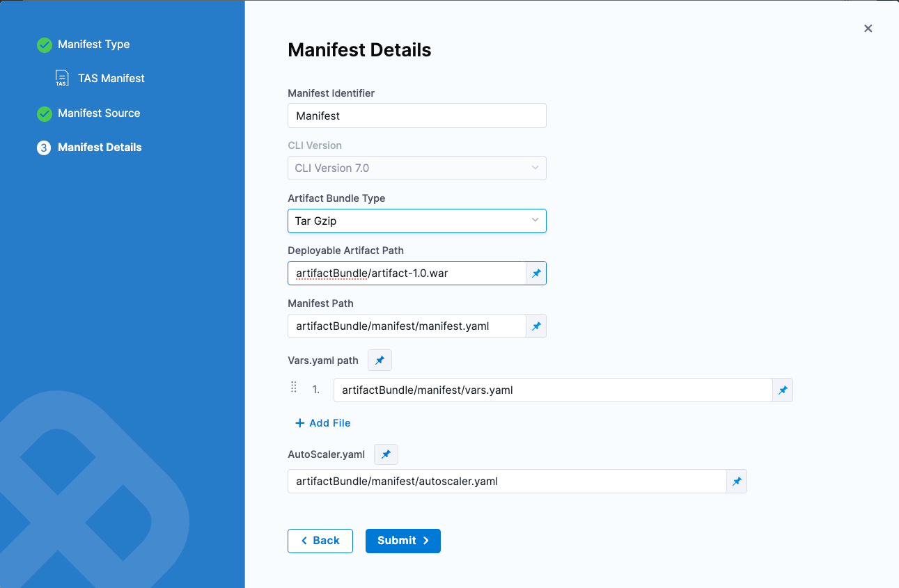The image size is (899, 588).
Task: Open the Artifact Bundle Type dropdown
Action: [416, 221]
